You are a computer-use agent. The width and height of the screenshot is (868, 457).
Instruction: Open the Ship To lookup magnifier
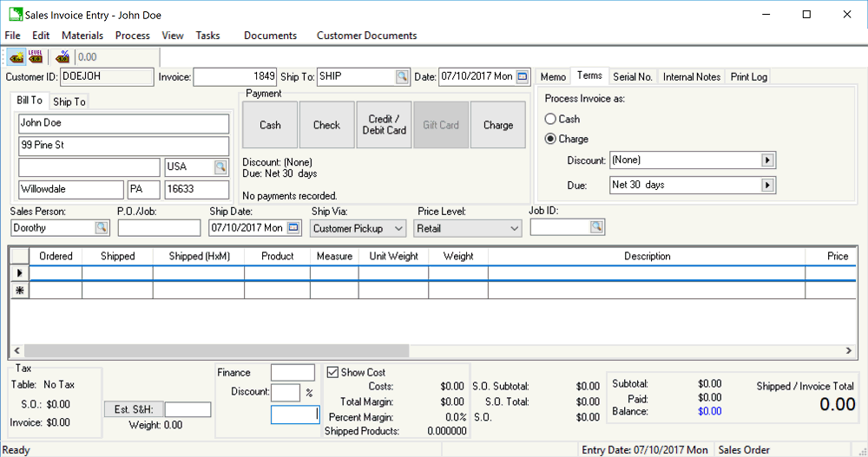[402, 77]
